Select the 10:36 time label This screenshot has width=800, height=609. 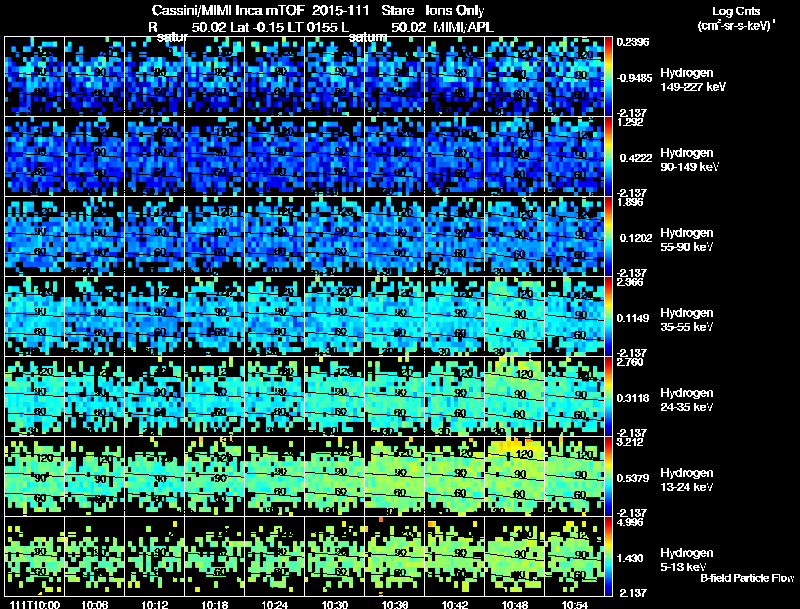[x=395, y=604]
